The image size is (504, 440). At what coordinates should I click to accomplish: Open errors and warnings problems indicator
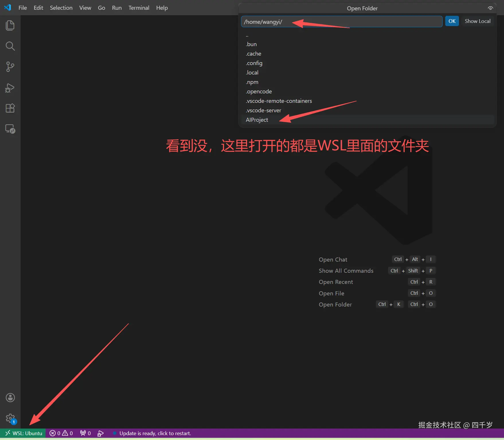coord(61,433)
